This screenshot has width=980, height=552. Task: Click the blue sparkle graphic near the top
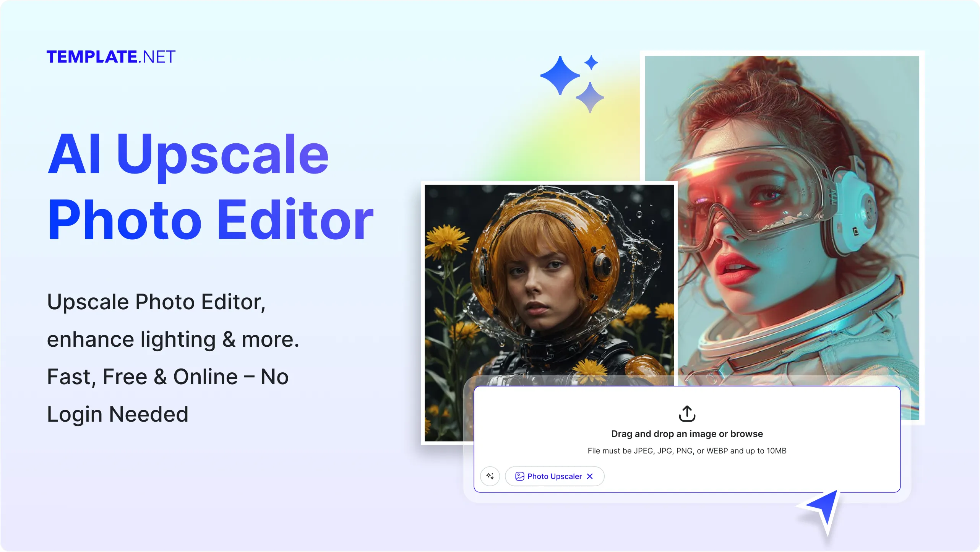(559, 76)
